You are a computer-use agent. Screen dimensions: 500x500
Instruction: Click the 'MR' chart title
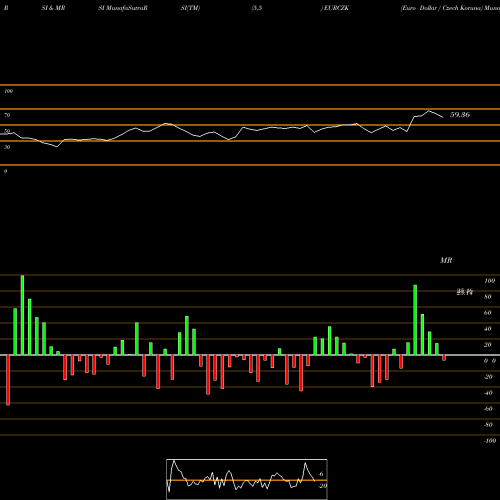pos(446,260)
